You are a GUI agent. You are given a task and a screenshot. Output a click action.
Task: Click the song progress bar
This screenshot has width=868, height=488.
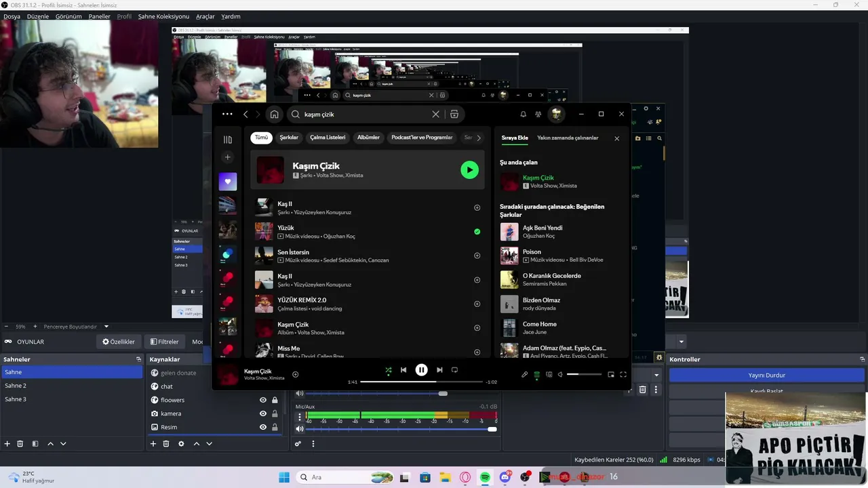click(x=421, y=382)
